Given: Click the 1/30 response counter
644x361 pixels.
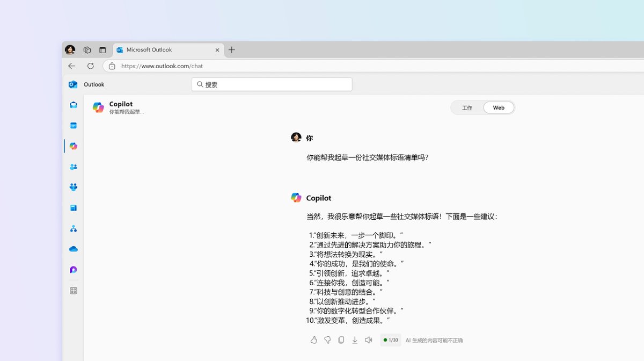Looking at the screenshot, I should click(391, 340).
